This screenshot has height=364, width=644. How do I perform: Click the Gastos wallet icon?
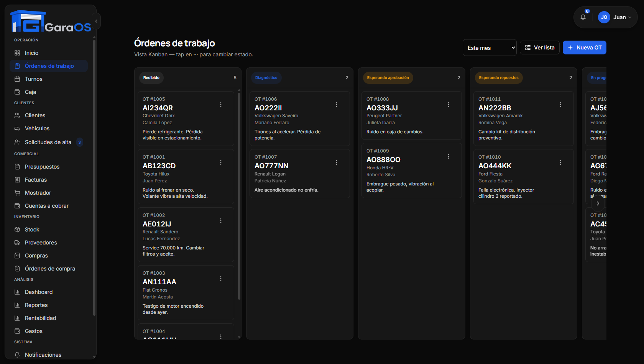[x=17, y=331]
